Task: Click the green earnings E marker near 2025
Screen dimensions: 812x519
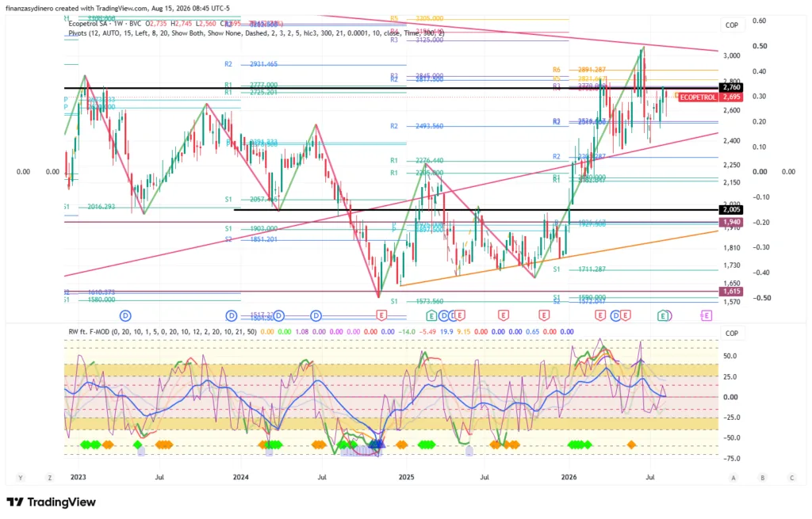Action: click(431, 315)
